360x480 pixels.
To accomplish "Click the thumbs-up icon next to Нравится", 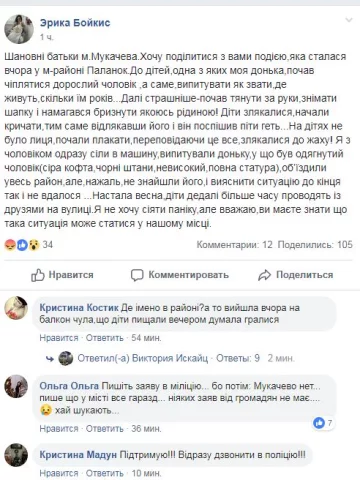I will click(x=38, y=275).
